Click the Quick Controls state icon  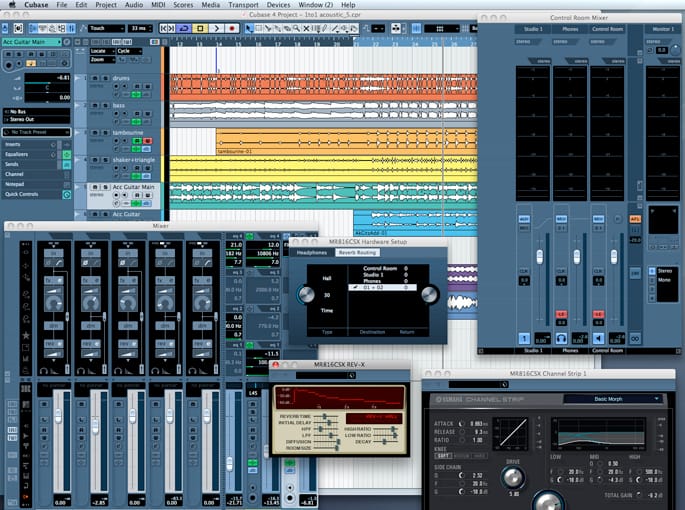67,194
